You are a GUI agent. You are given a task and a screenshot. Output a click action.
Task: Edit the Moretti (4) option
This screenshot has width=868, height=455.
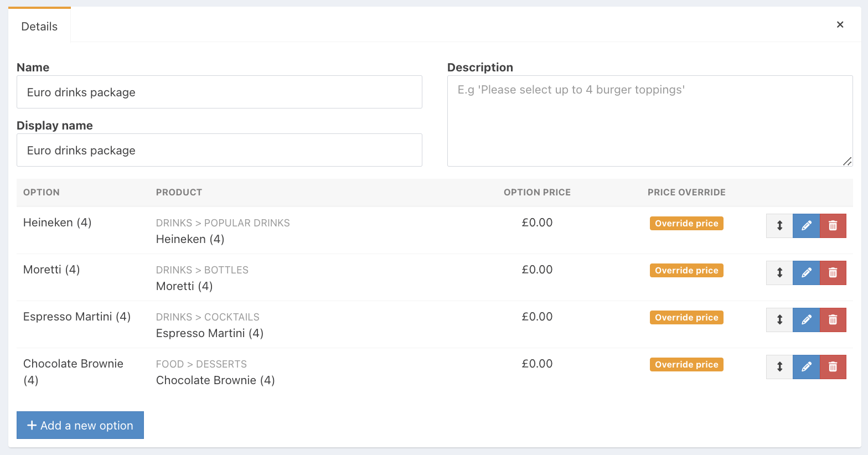pyautogui.click(x=806, y=273)
